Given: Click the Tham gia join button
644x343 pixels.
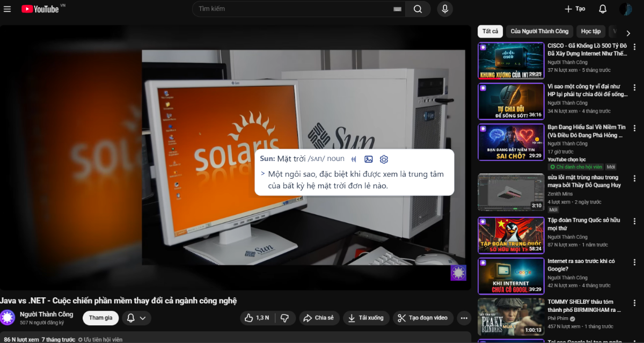Looking at the screenshot, I should click(x=100, y=318).
